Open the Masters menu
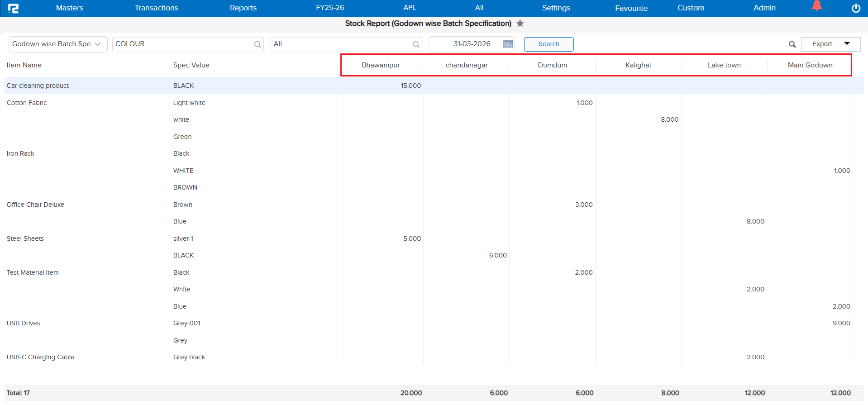Image resolution: width=868 pixels, height=405 pixels. pos(70,8)
